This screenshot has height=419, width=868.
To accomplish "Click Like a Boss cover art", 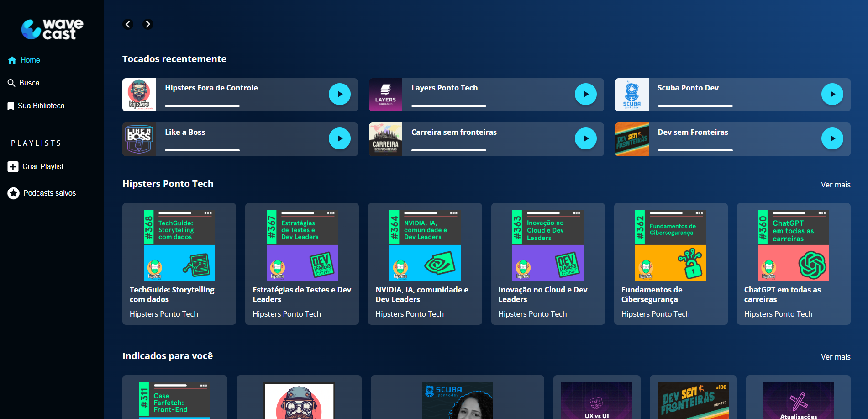I will pyautogui.click(x=139, y=139).
